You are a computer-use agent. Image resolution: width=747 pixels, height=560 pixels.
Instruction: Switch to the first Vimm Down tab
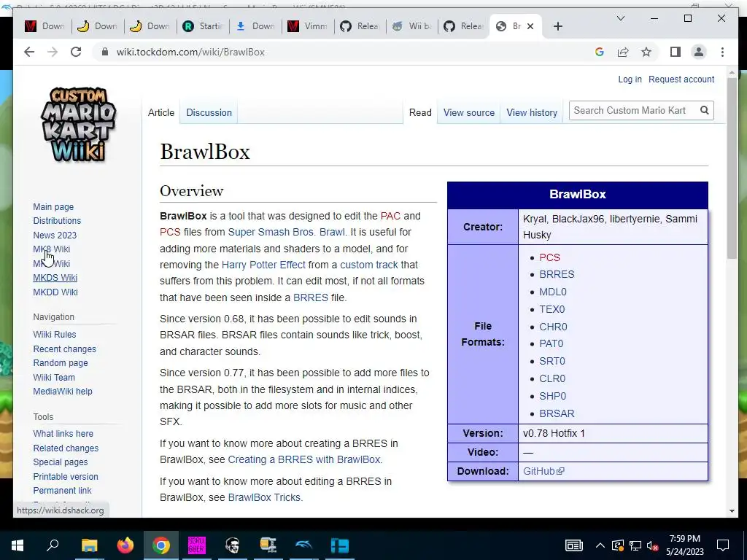pyautogui.click(x=45, y=27)
